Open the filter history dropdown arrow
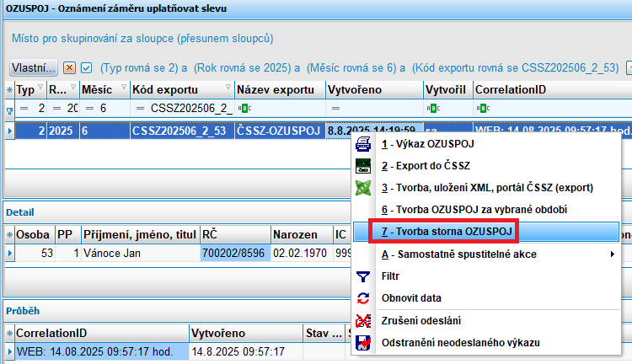 click(629, 67)
